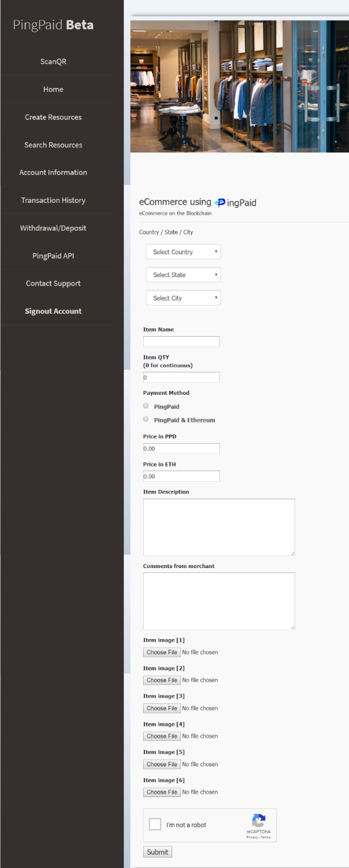View Account Information

pyautogui.click(x=53, y=172)
